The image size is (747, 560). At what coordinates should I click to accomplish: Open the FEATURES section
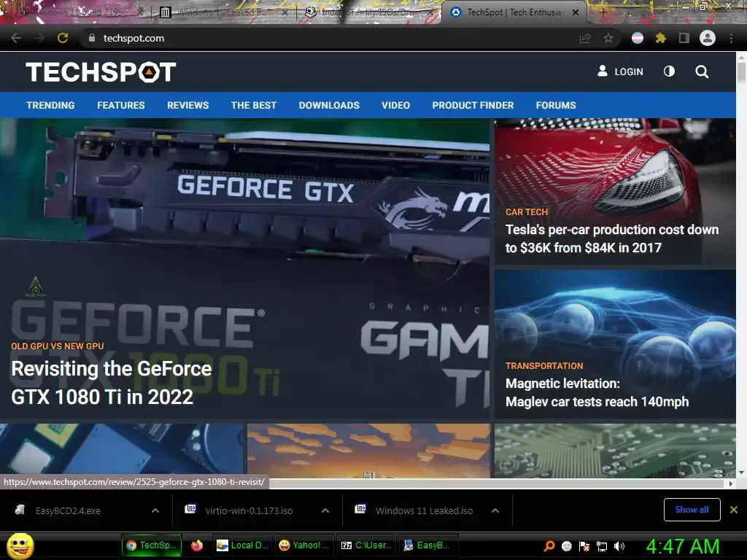121,105
